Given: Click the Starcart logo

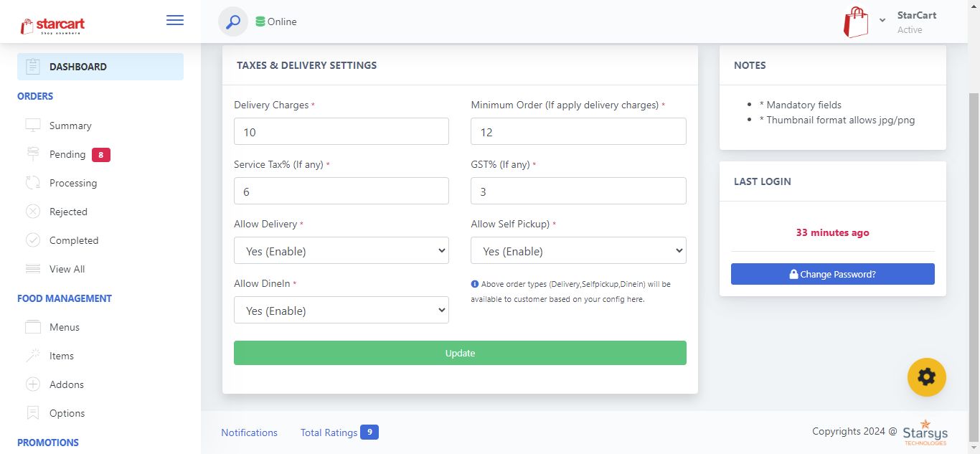Looking at the screenshot, I should (53, 25).
